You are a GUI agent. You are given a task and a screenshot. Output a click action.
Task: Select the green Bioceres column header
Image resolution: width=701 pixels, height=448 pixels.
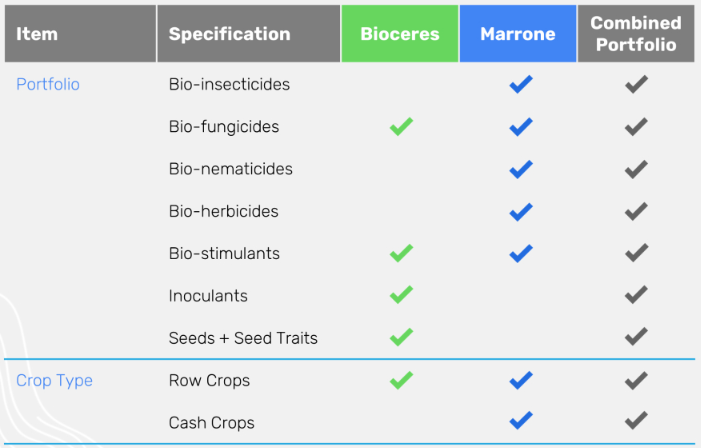click(400, 34)
